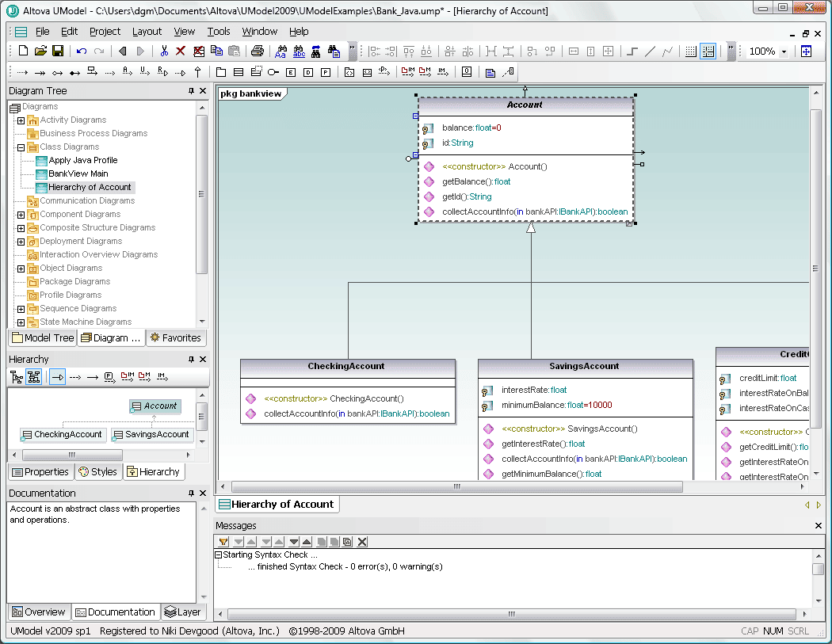Select the Generalization up-arrow tool

click(198, 71)
